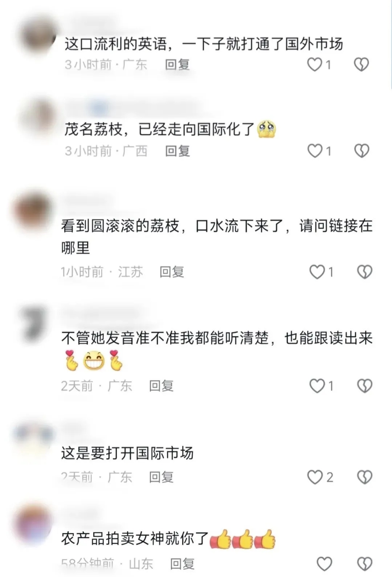Dislike the 农产品拍卖女神 comment

coord(364,564)
